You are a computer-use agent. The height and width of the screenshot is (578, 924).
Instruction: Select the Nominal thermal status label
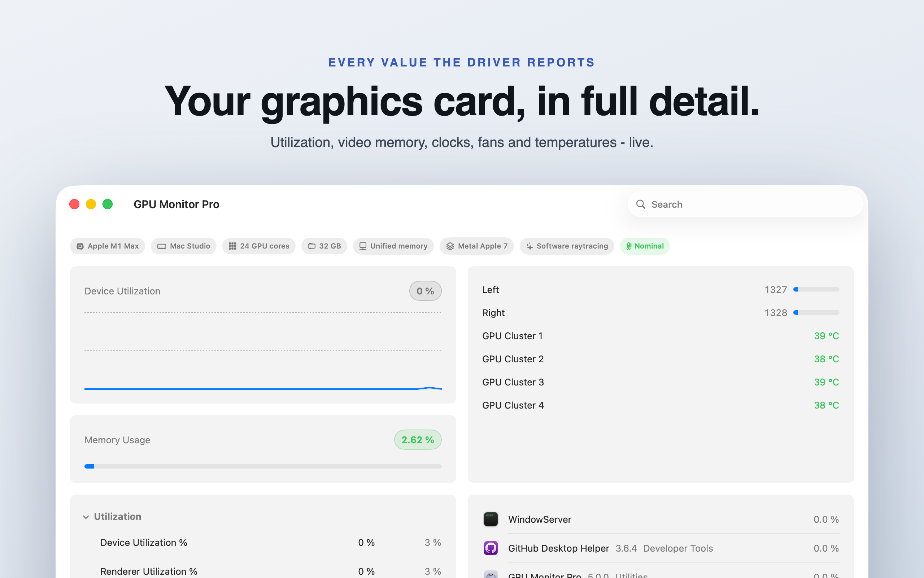tap(649, 246)
